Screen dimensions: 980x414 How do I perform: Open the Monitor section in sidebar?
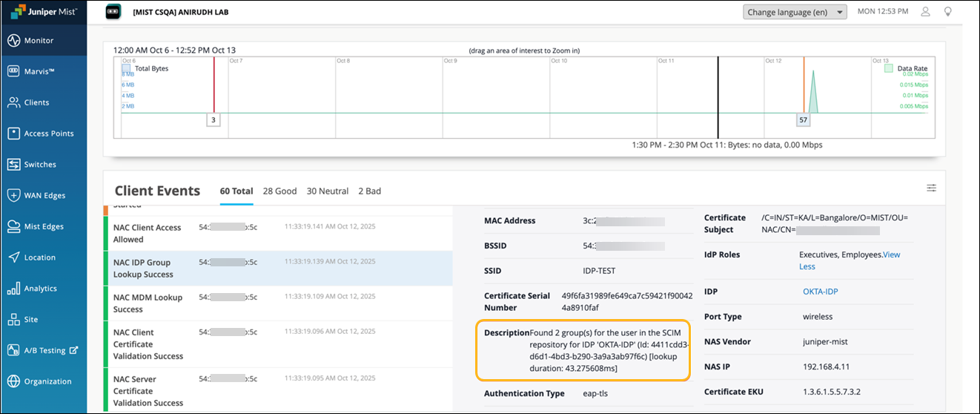39,41
